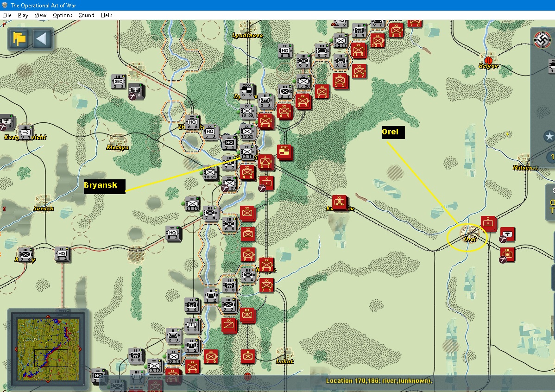Image resolution: width=555 pixels, height=392 pixels.
Task: Select the gray infantry unit 18-23
Action: pos(247,112)
